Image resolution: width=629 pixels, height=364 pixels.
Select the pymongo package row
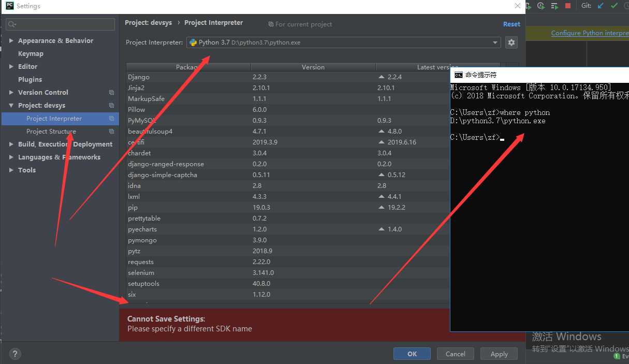point(288,240)
